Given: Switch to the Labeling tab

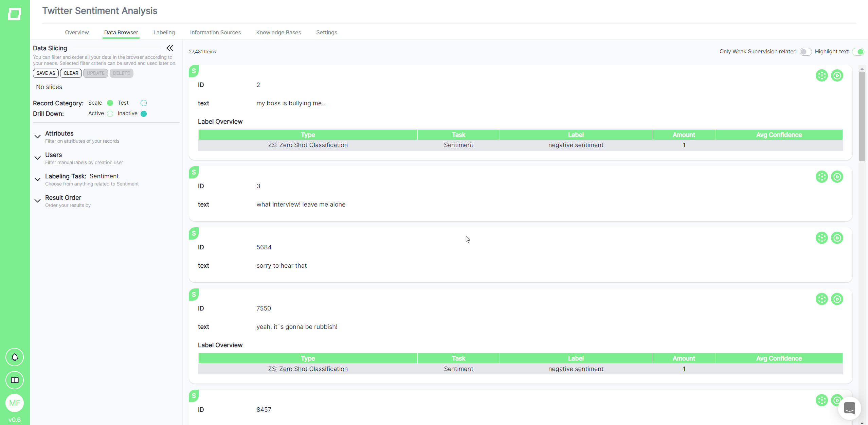Looking at the screenshot, I should pos(164,32).
